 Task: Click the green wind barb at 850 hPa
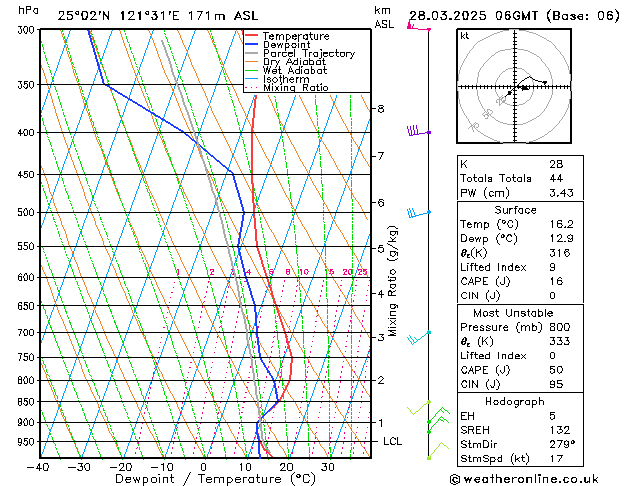[x=419, y=407]
